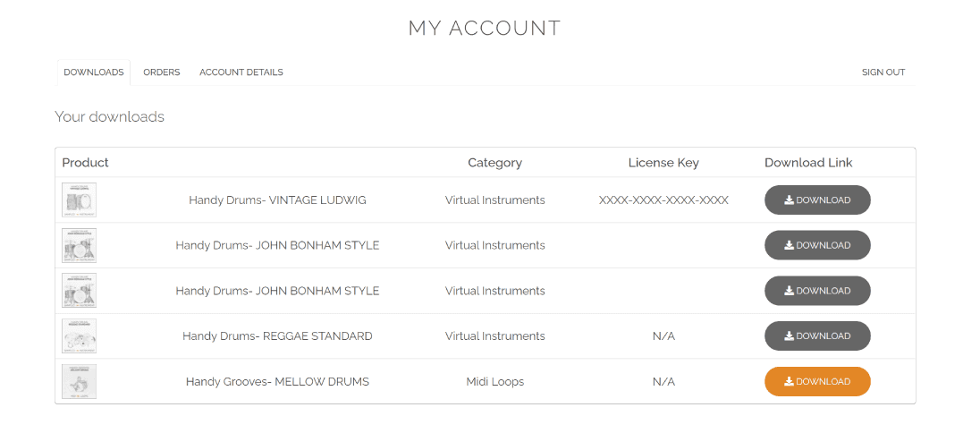Click the Midi Loops category text
Image resolution: width=980 pixels, height=433 pixels.
494,382
